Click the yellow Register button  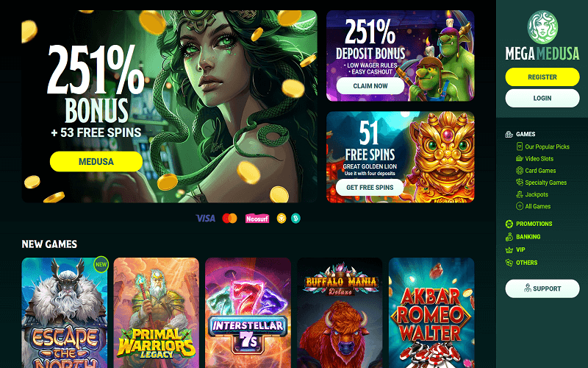(x=542, y=77)
